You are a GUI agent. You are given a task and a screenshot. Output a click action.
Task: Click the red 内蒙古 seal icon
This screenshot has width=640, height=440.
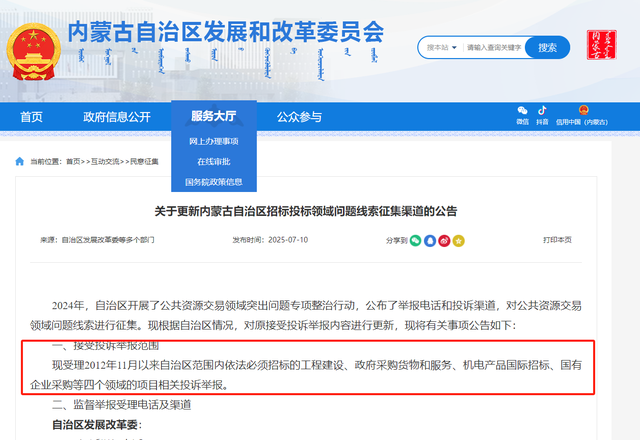click(602, 47)
